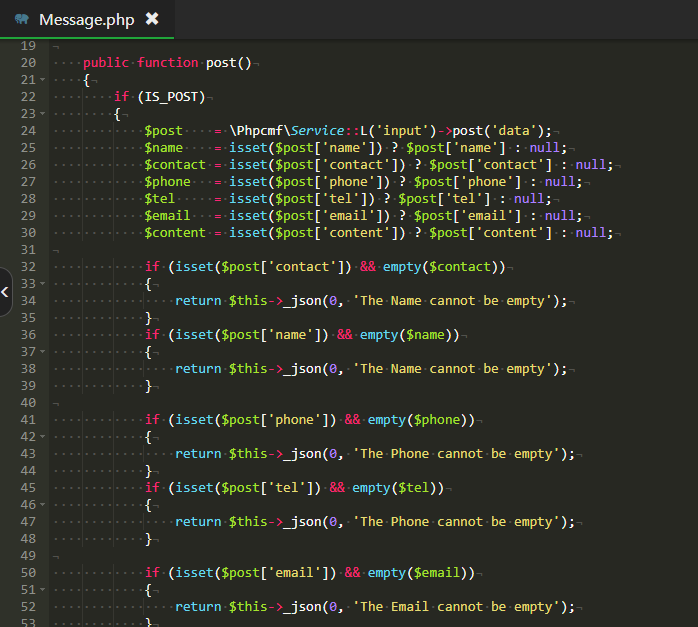Click line number 32 in gutter
The image size is (698, 627).
tap(28, 267)
